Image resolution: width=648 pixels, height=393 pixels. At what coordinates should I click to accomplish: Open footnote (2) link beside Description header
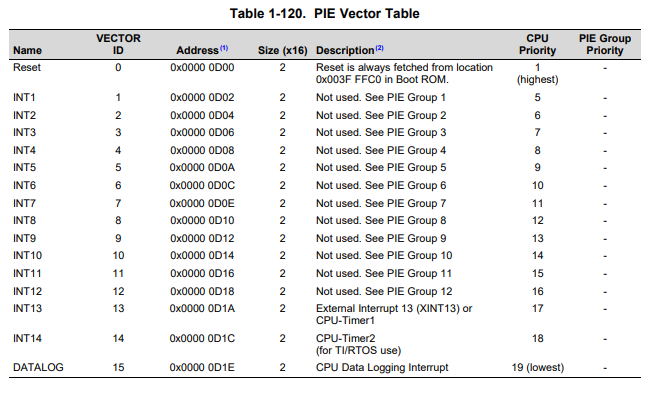click(379, 48)
